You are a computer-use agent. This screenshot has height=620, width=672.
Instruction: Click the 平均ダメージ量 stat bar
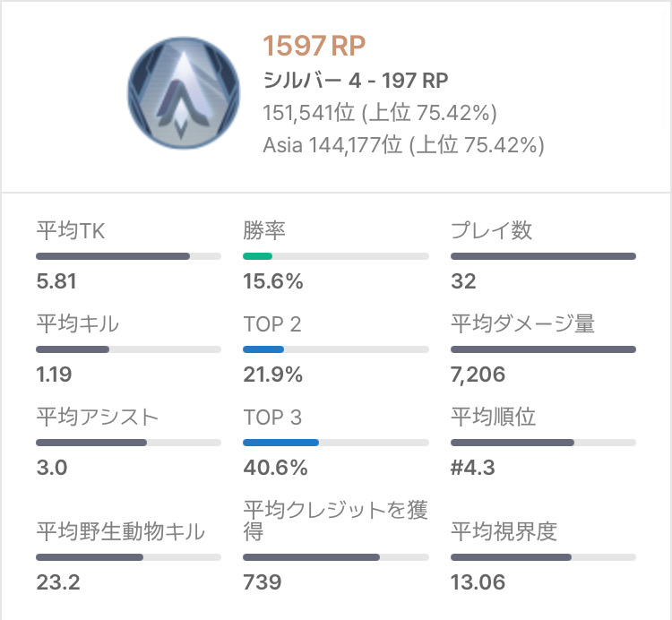543,349
